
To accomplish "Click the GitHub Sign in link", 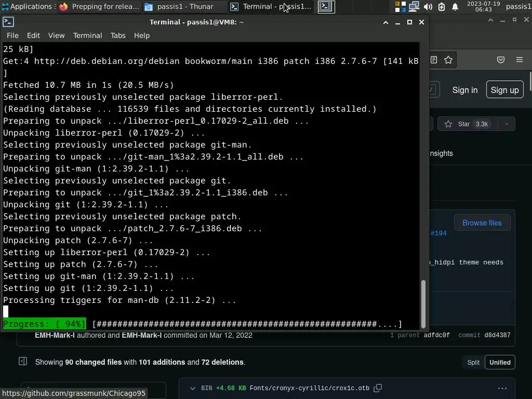I will point(465,90).
